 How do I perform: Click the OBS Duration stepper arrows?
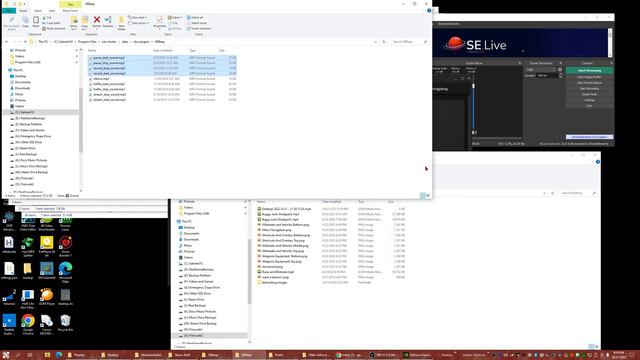pyautogui.click(x=560, y=76)
